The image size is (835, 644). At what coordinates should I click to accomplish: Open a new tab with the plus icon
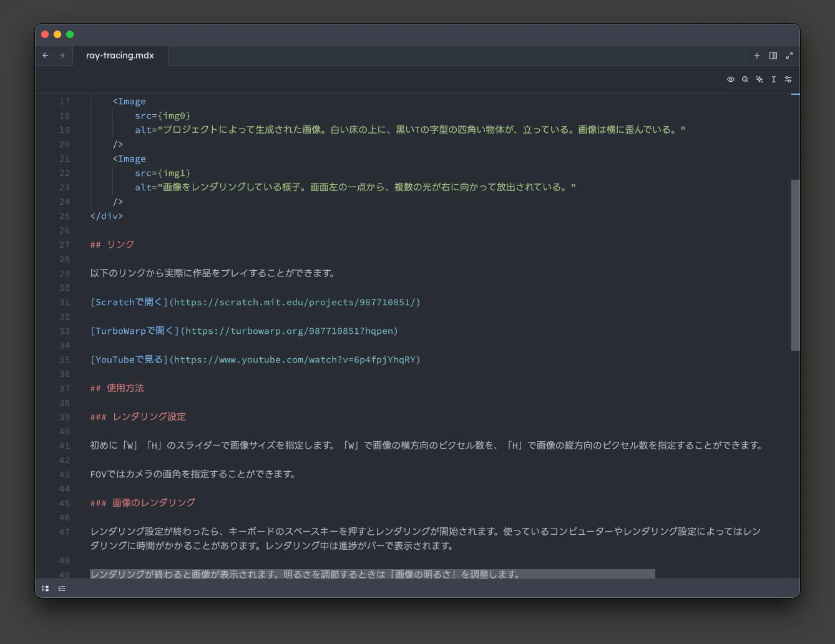pyautogui.click(x=756, y=56)
